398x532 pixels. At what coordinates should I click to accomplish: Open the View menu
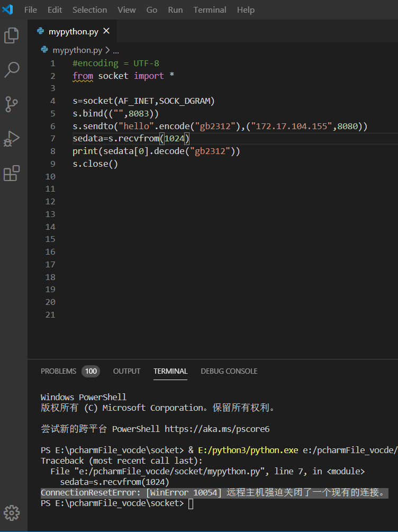click(126, 10)
